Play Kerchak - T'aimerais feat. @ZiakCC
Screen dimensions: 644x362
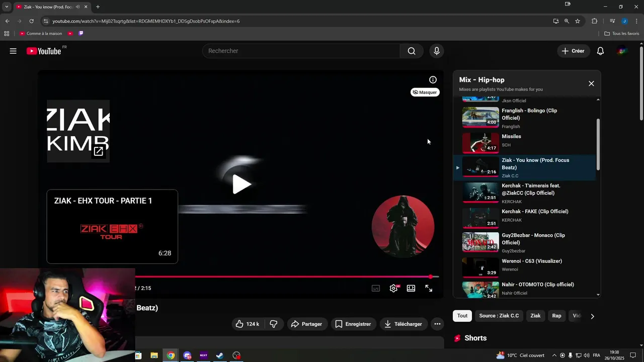click(524, 193)
